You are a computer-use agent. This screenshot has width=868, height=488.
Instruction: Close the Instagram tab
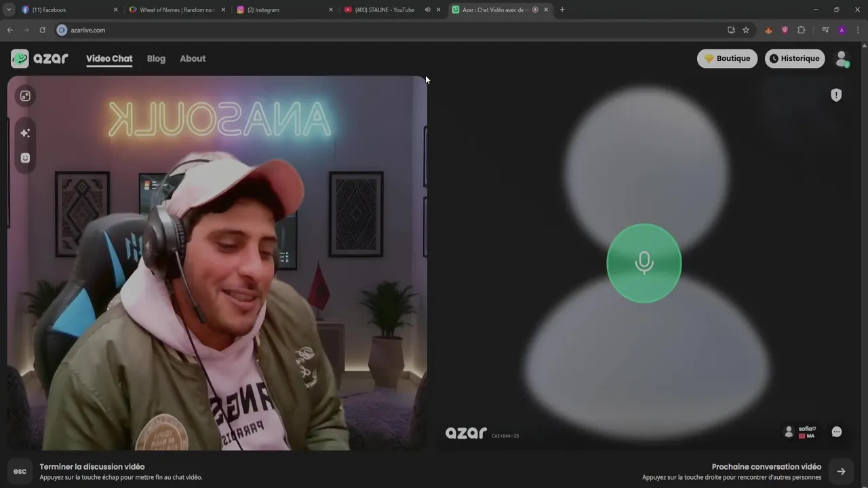(331, 10)
